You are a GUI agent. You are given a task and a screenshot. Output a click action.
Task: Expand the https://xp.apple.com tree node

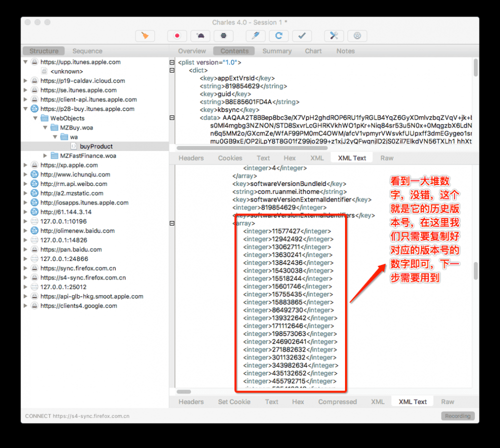click(25, 165)
